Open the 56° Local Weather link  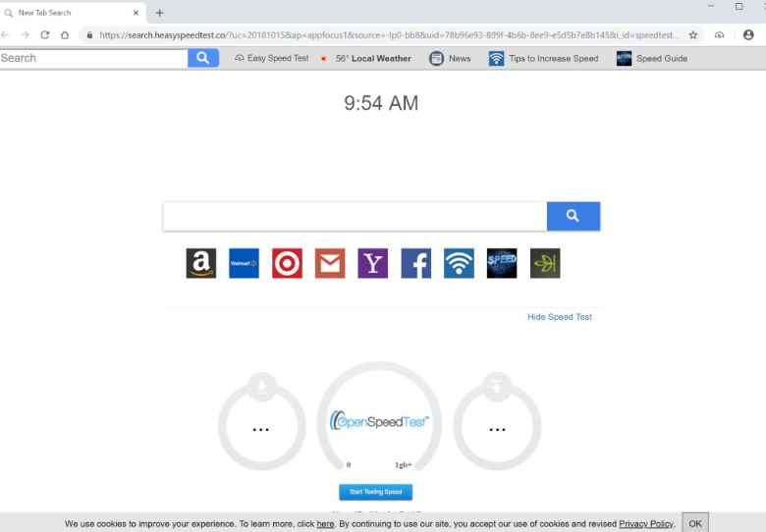click(x=365, y=58)
